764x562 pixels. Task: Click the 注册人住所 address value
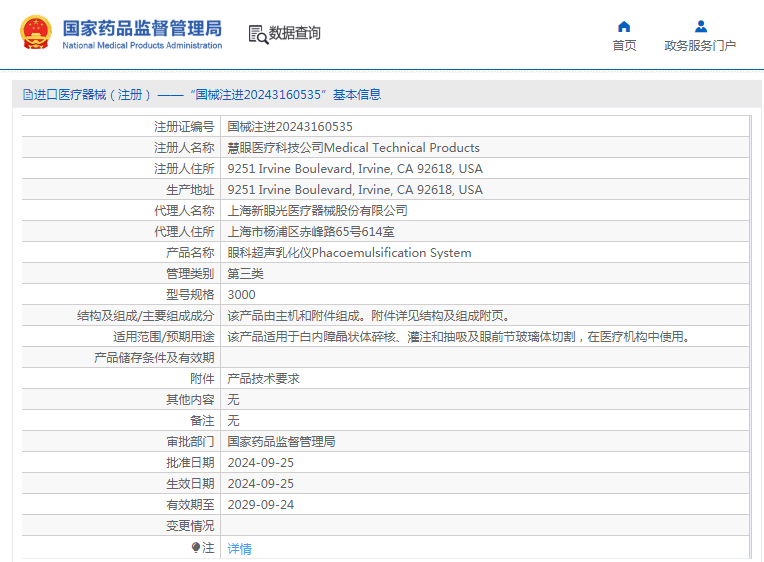point(355,169)
